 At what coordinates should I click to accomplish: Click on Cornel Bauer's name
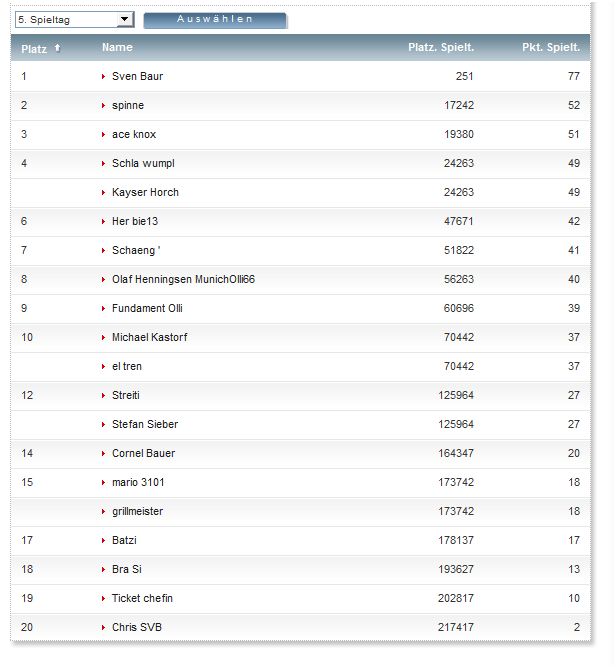coord(143,453)
